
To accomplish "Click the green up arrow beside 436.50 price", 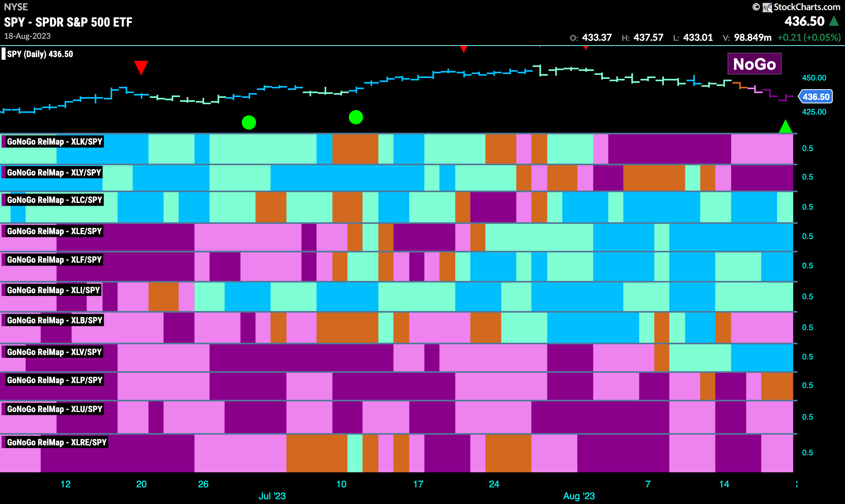I will coord(834,21).
